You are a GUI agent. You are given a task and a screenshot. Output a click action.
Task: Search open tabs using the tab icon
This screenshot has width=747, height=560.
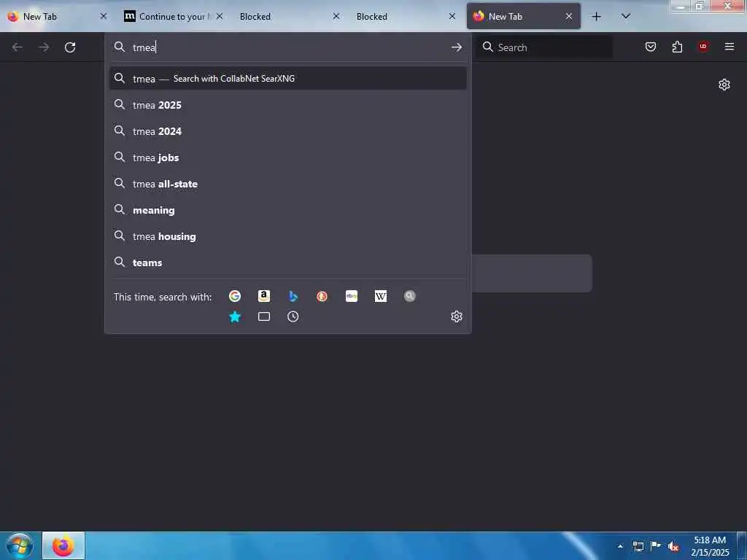click(264, 316)
